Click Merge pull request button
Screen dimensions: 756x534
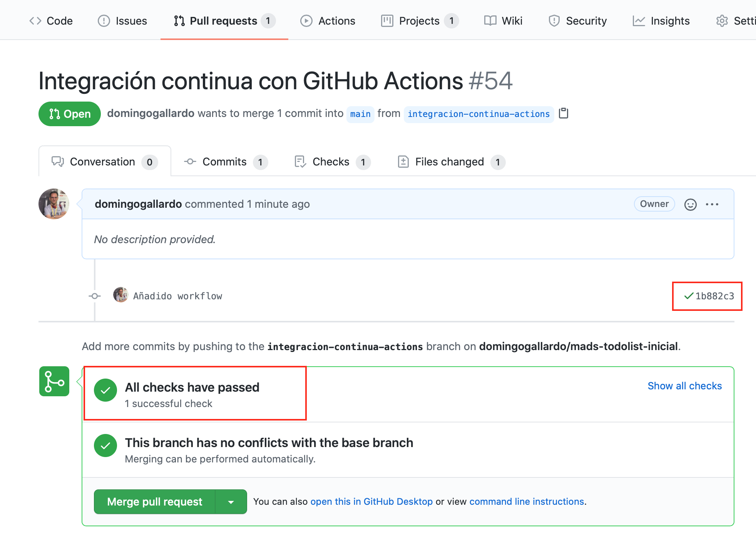[x=155, y=502]
